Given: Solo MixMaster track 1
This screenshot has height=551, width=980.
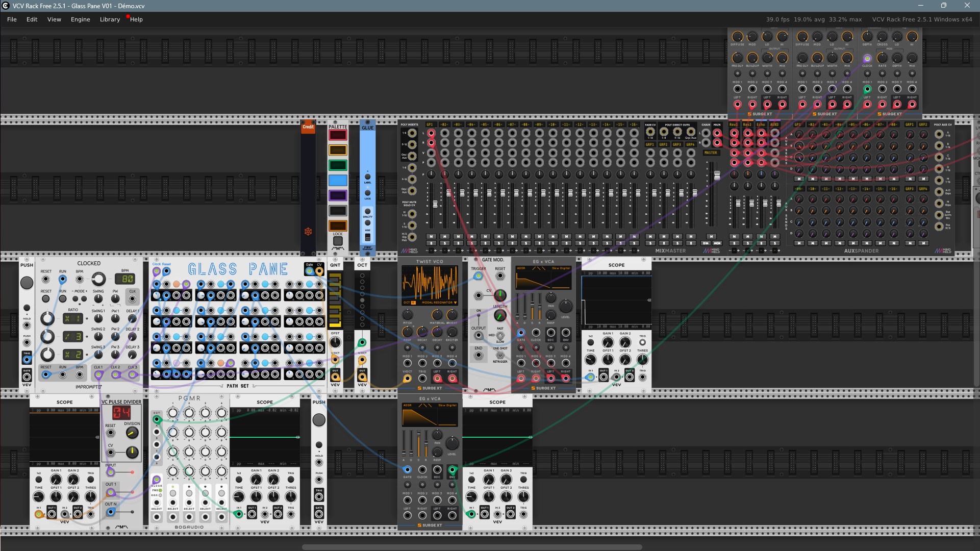Looking at the screenshot, I should point(431,243).
